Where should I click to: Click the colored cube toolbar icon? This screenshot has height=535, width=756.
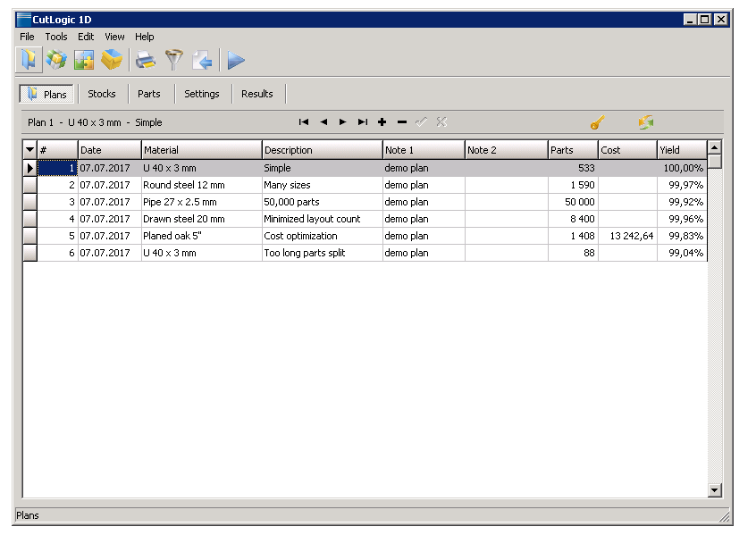point(56,60)
